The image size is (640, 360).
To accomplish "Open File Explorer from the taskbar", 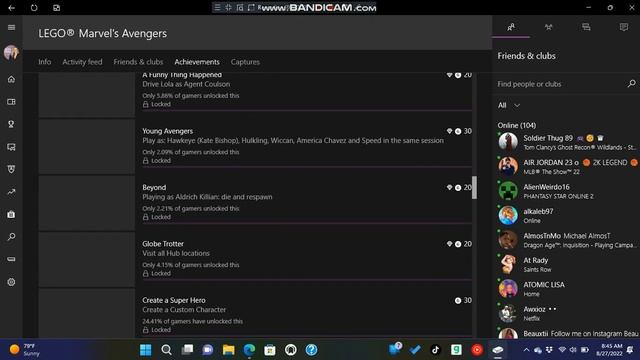I will 229,350.
